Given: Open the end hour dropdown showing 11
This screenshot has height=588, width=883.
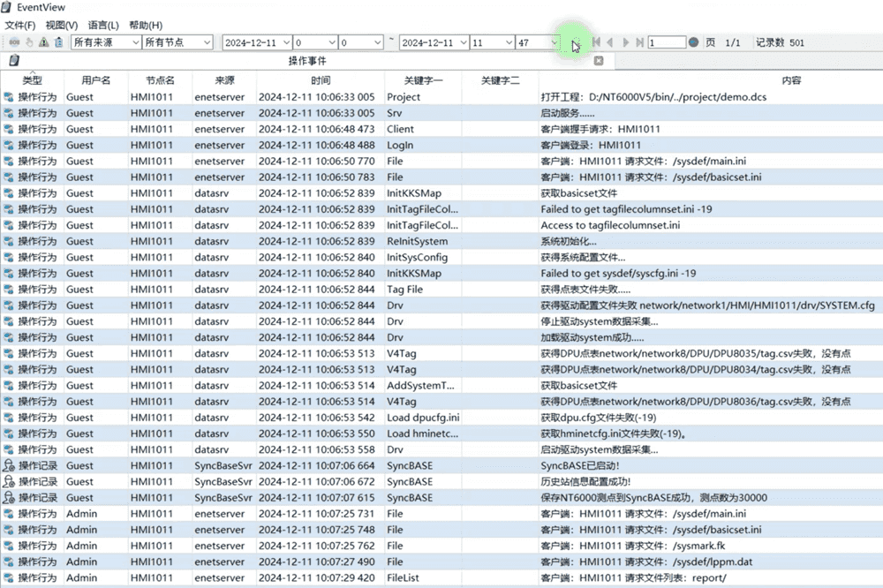Looking at the screenshot, I should (509, 42).
